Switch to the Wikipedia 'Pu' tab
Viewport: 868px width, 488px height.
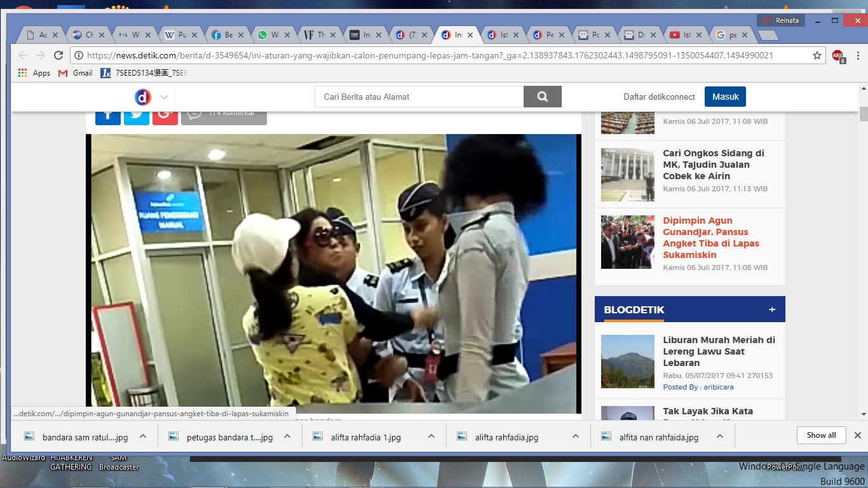tap(181, 35)
